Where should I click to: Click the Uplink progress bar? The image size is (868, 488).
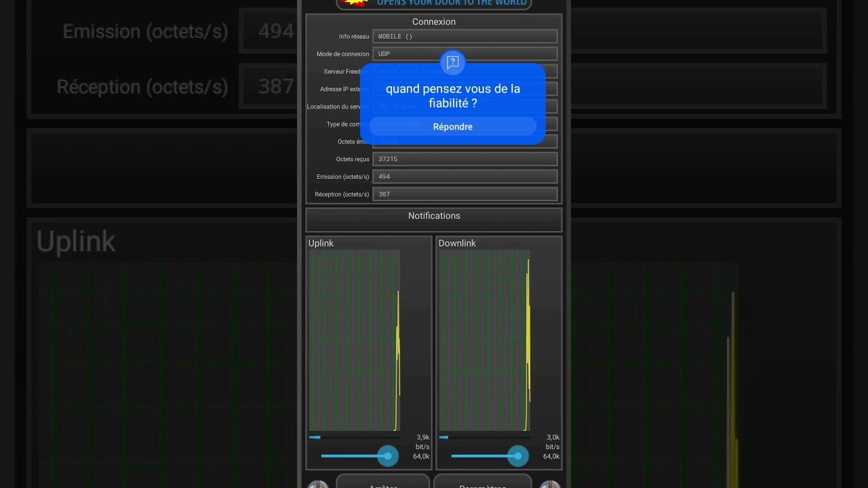[355, 437]
